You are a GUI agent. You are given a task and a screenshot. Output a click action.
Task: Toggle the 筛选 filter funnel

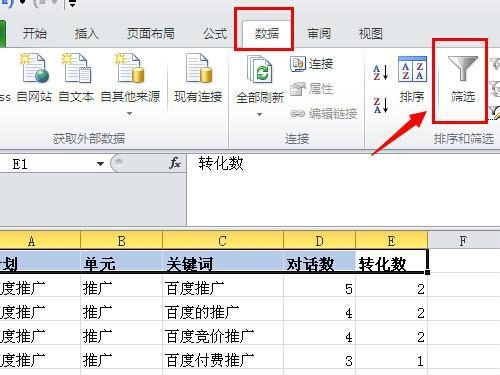click(x=463, y=79)
